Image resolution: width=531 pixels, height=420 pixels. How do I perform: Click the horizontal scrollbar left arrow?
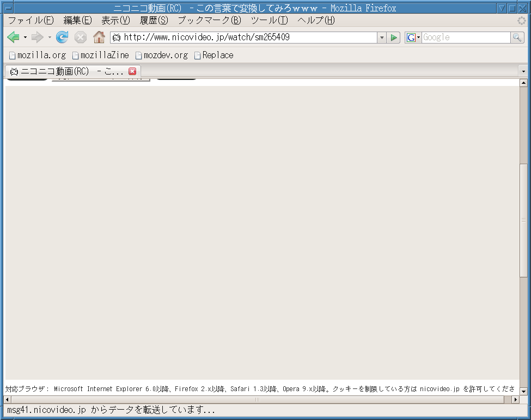(x=7, y=399)
